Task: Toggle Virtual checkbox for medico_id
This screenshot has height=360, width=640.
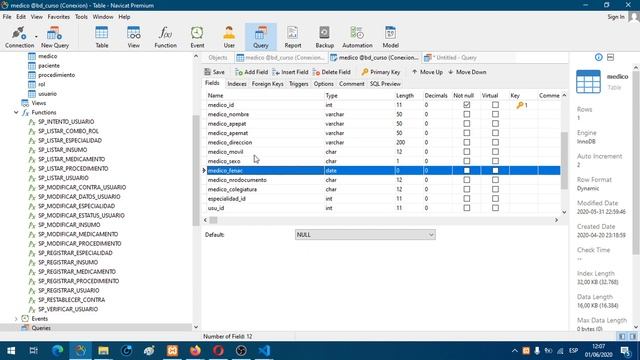Action: click(495, 105)
